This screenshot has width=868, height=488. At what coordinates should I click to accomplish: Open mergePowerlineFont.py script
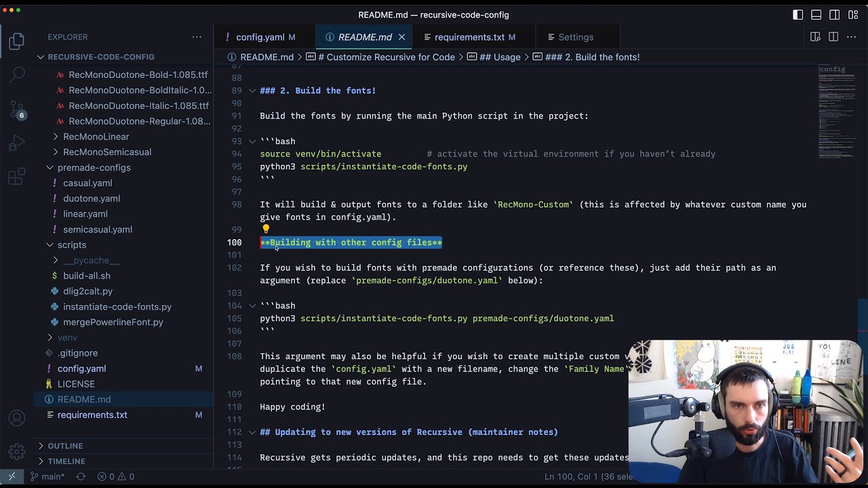tap(113, 322)
